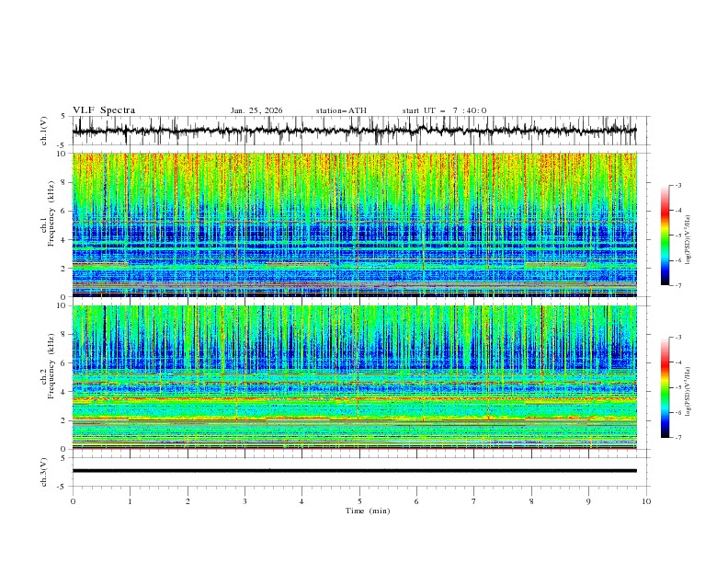728x563 pixels.
Task: Click the "-7" tick on the lower colorbar
Action: point(678,437)
